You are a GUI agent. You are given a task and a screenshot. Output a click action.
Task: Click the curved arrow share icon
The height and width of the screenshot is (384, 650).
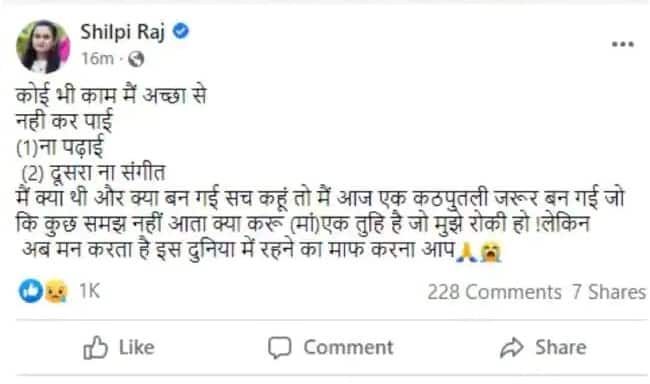(x=512, y=348)
